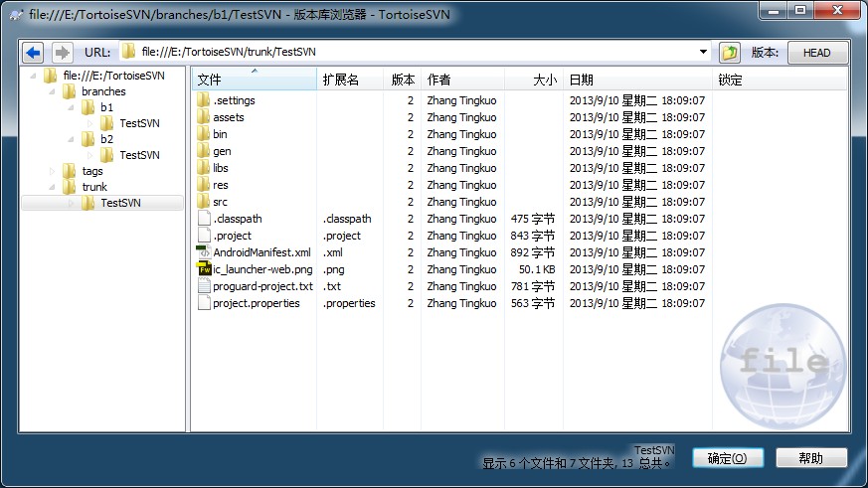Click folder icon inside the URL field
This screenshot has width=868, height=488.
click(x=128, y=52)
